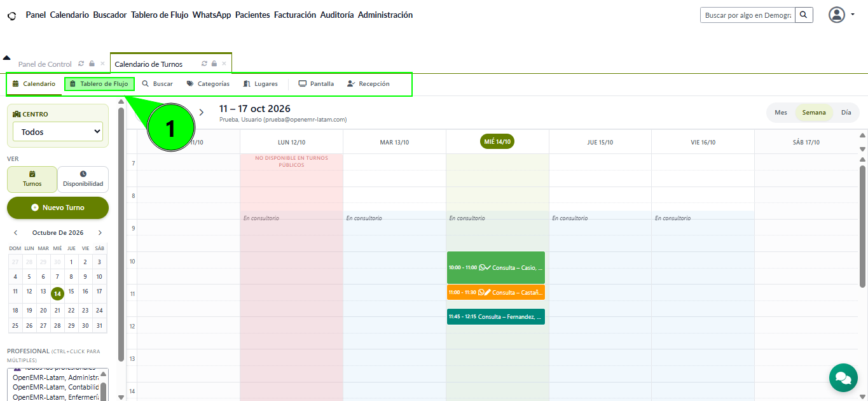Go to next month in mini calendar
868x401 pixels.
(x=100, y=233)
